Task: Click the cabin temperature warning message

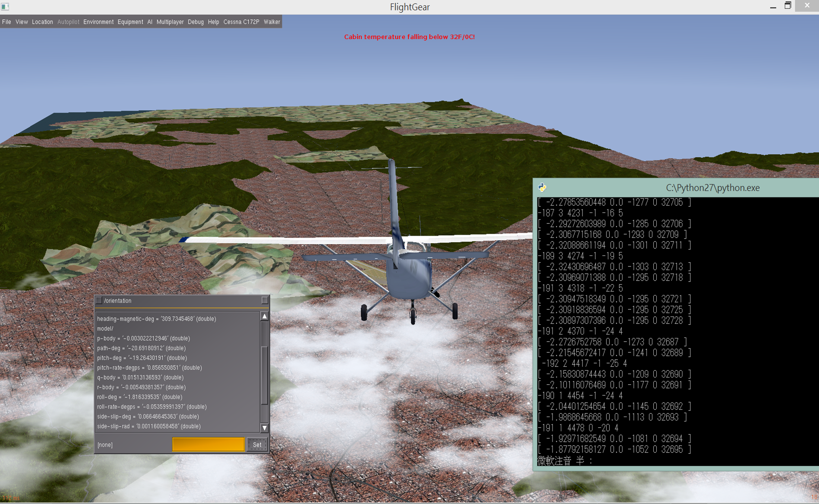Action: click(x=409, y=37)
